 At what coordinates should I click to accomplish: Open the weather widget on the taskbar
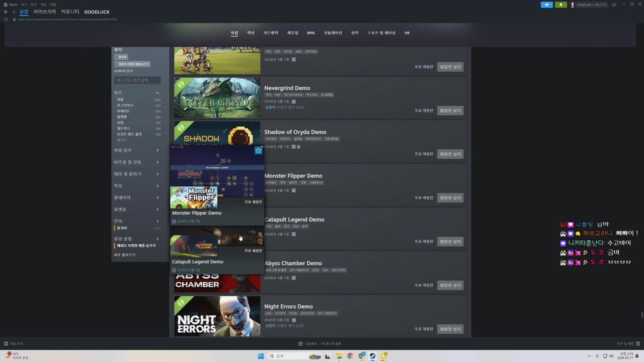click(x=17, y=356)
